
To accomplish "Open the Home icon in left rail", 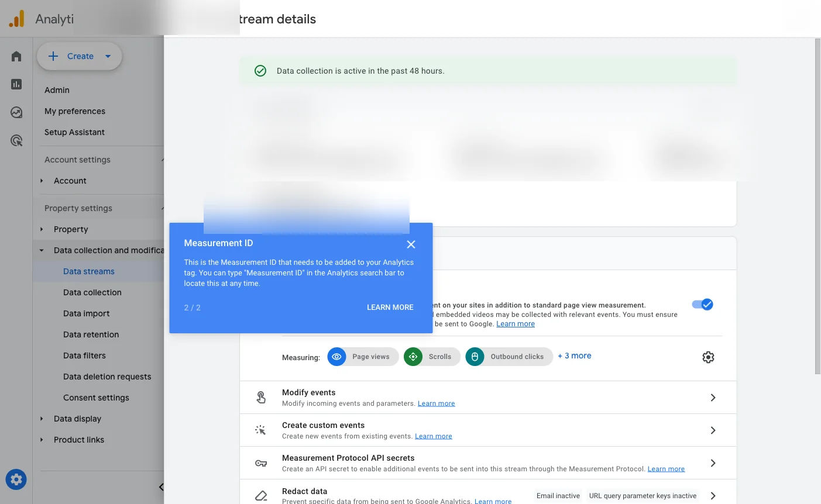I will (16, 56).
